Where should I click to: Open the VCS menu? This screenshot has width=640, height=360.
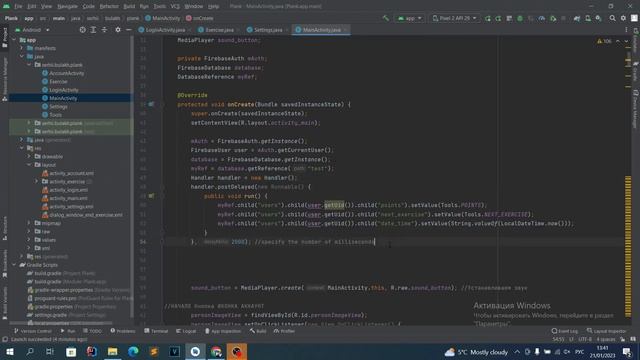(x=175, y=7)
